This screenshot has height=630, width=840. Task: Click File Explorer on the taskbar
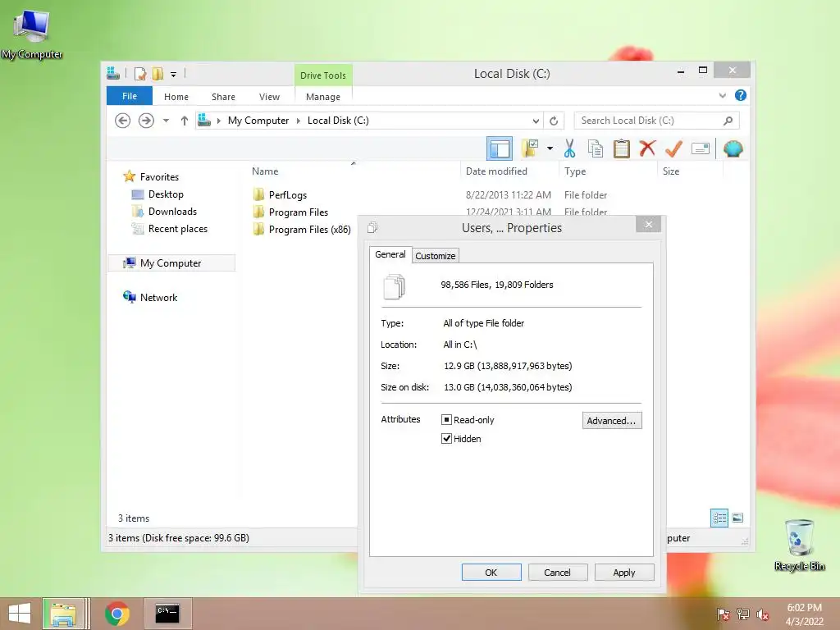coord(63,614)
